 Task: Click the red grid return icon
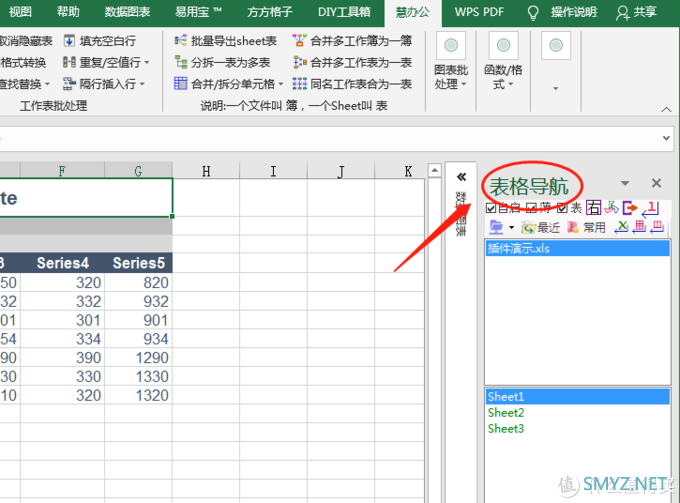tap(639, 227)
